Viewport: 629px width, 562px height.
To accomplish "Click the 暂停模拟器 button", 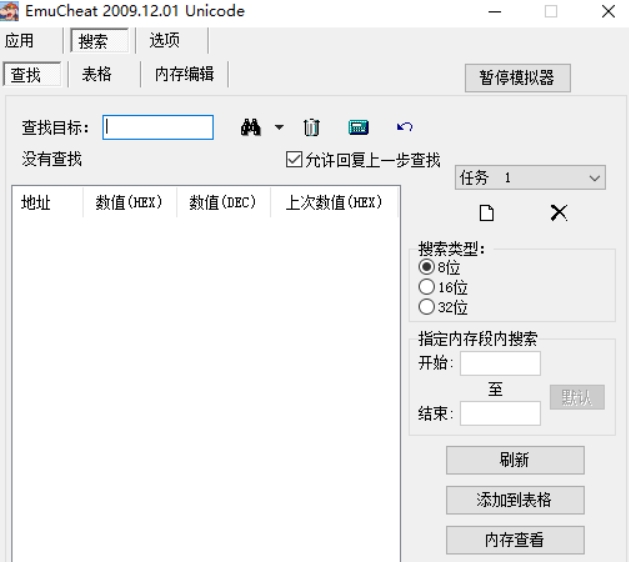I will click(x=517, y=78).
